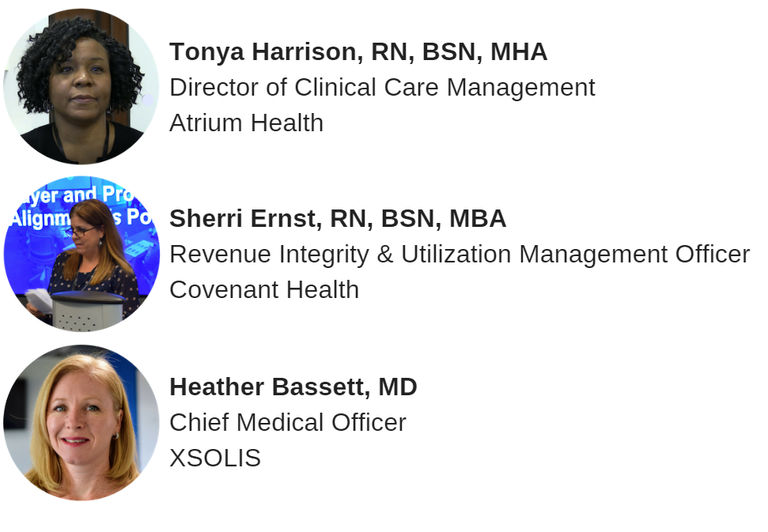This screenshot has width=768, height=532.
Task: Click the MBA credential after Sherri Ernst's name
Action: 478,219
